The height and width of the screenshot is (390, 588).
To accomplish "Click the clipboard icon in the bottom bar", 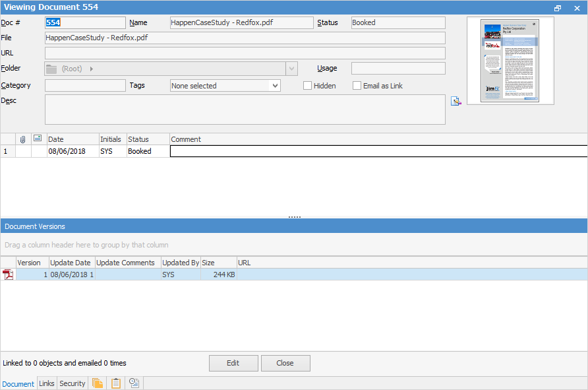I will point(116,383).
